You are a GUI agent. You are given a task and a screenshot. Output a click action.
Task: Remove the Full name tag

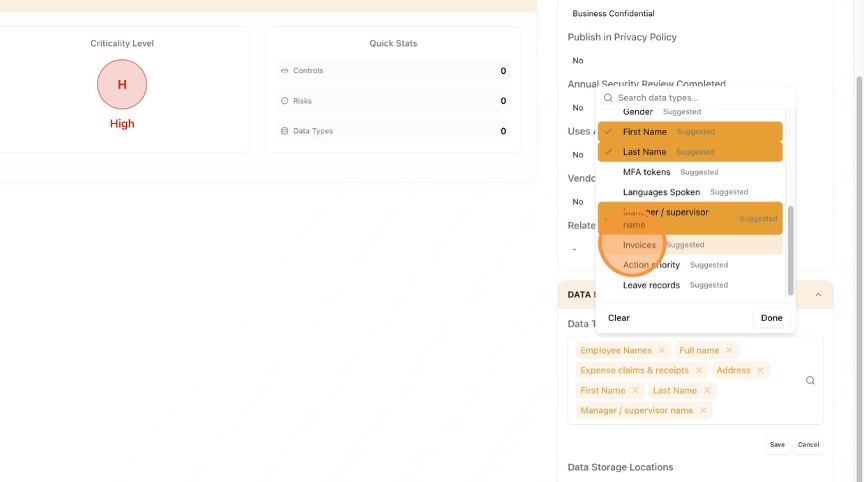click(730, 351)
